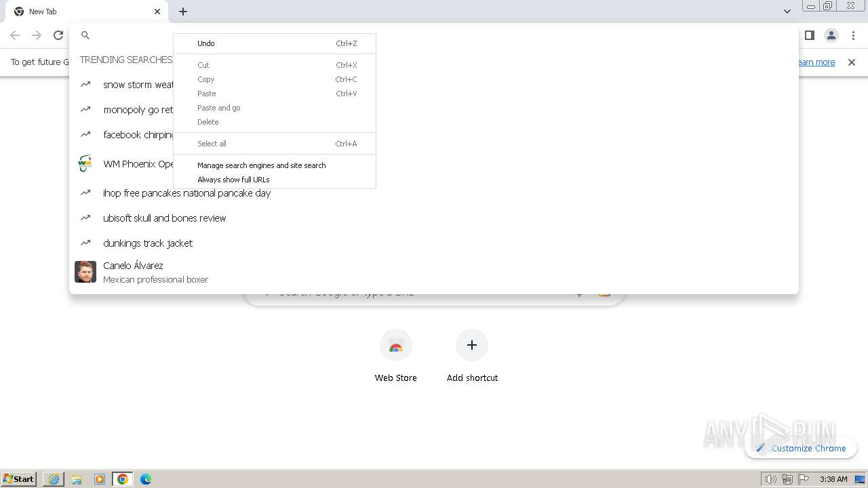
Task: Close the New Tab tab
Action: click(x=157, y=12)
